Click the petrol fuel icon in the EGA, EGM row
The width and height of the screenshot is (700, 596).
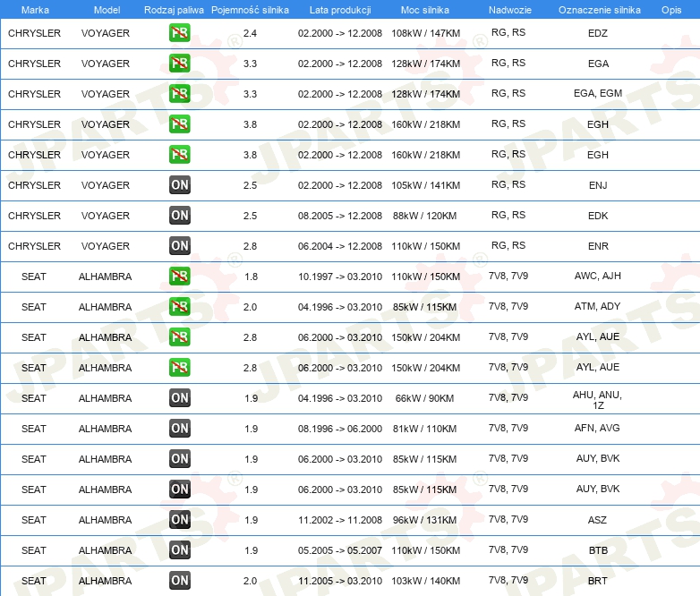click(x=179, y=94)
